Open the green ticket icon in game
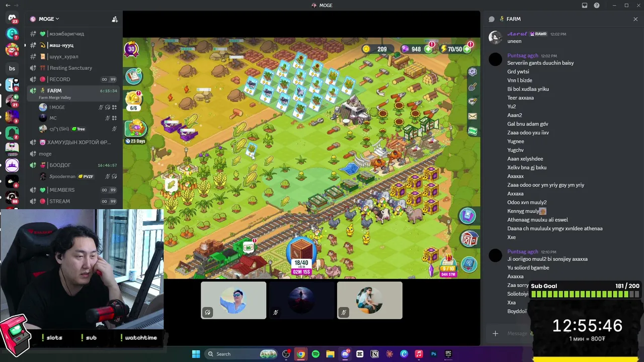 (x=472, y=131)
